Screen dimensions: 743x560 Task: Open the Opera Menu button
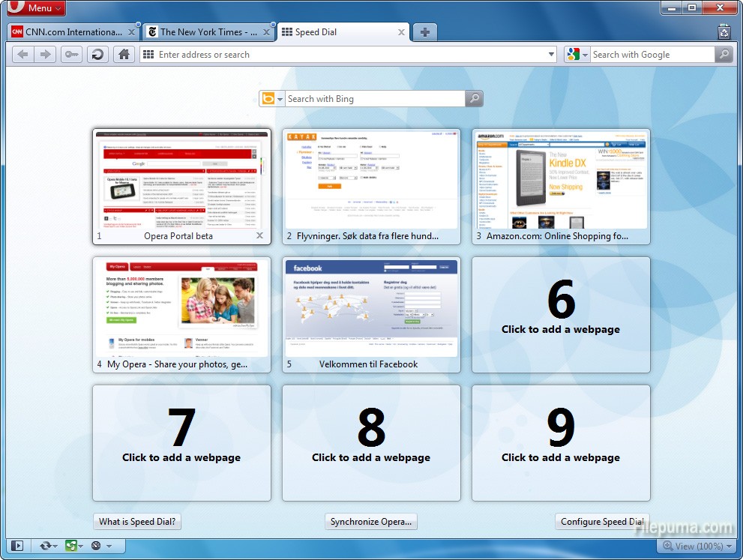(x=34, y=8)
